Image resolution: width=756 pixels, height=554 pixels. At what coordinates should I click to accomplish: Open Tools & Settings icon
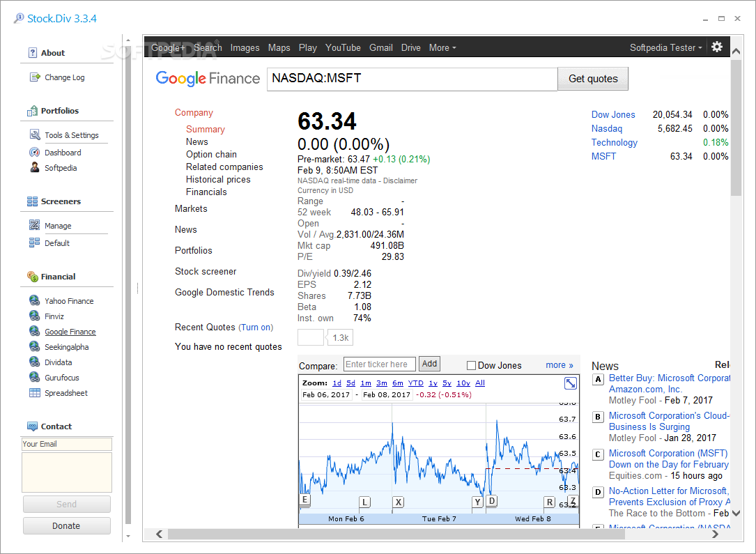pos(35,134)
